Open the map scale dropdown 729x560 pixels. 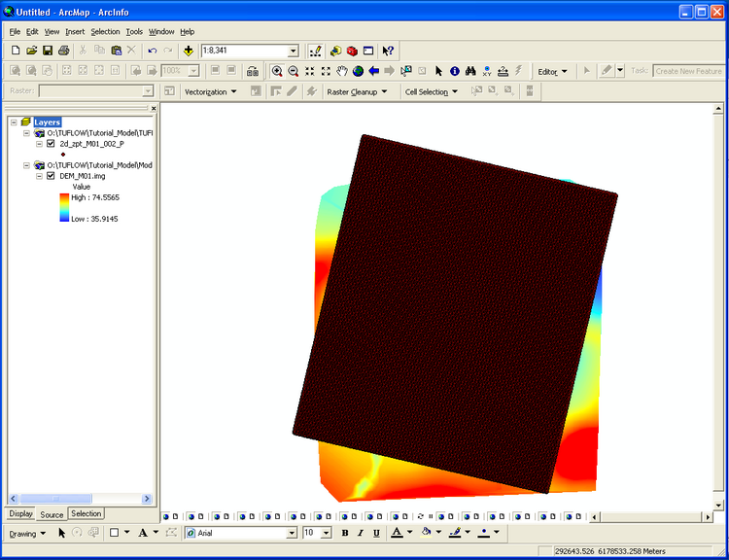pyautogui.click(x=294, y=51)
